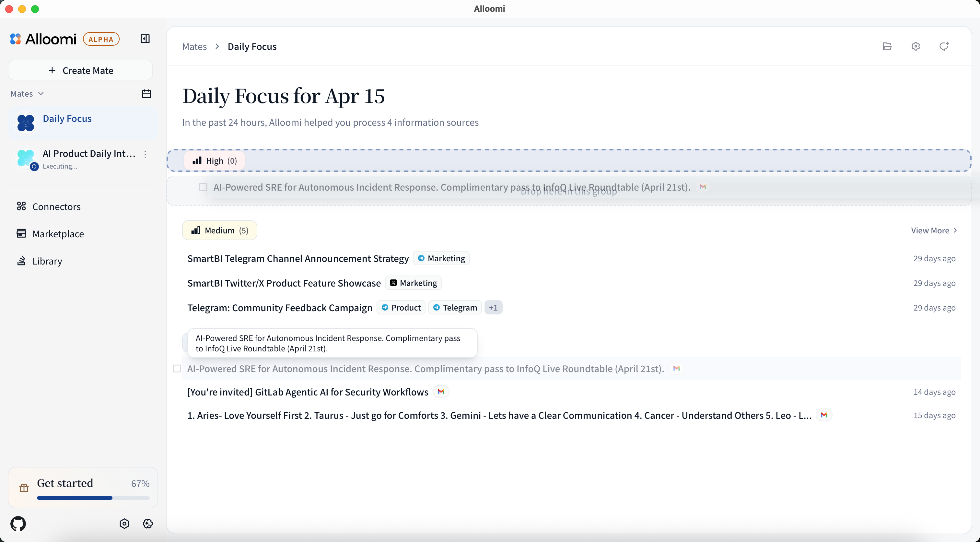Click the hexagon settings icon bottom sidebar

pos(124,524)
